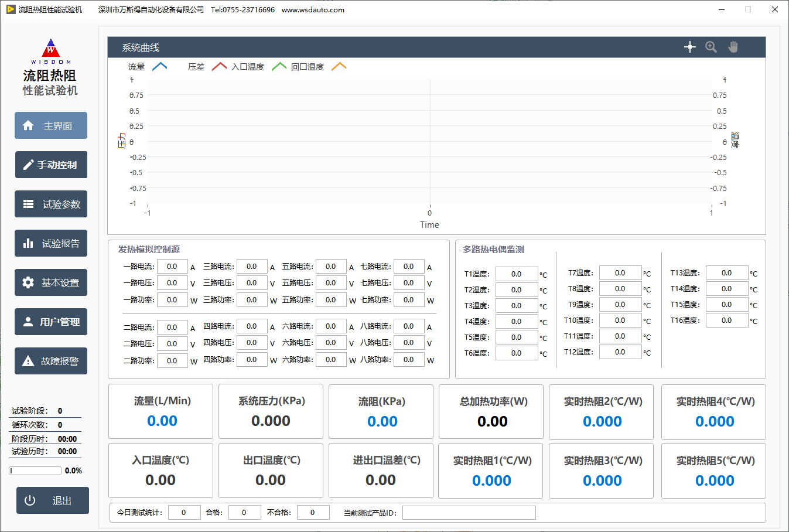Click the 四路电压 value field
789x532 pixels.
coord(252,343)
